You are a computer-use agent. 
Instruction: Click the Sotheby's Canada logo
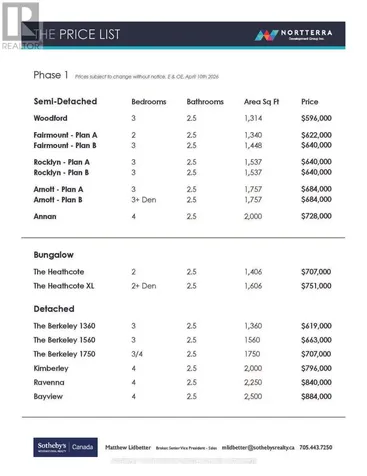click(65, 447)
